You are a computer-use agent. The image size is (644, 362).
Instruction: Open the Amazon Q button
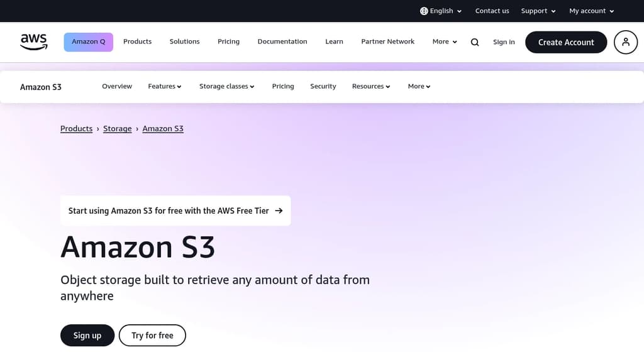pyautogui.click(x=88, y=42)
